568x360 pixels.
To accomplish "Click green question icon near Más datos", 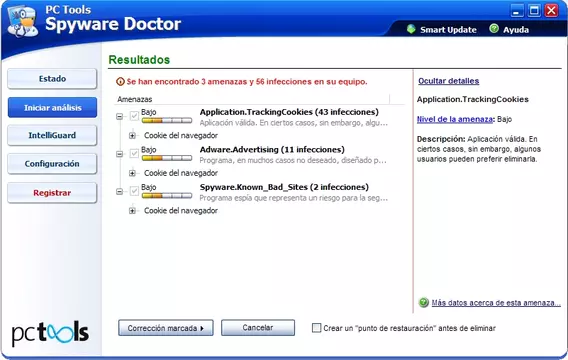I will 423,302.
